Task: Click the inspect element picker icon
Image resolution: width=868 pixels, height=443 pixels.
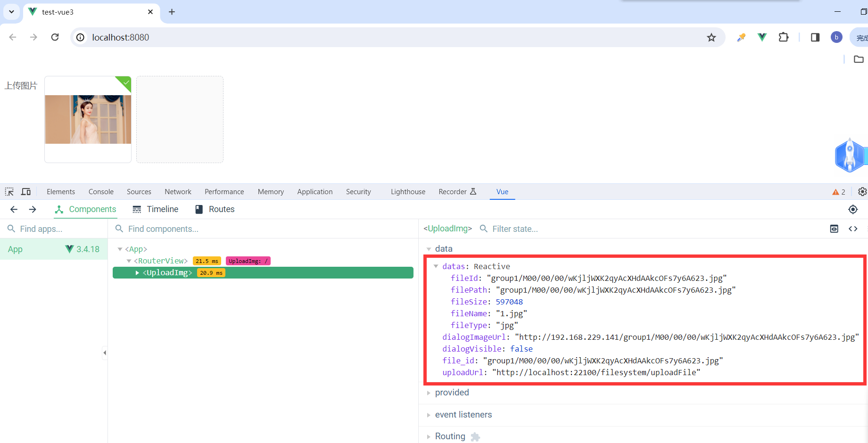Action: coord(9,192)
